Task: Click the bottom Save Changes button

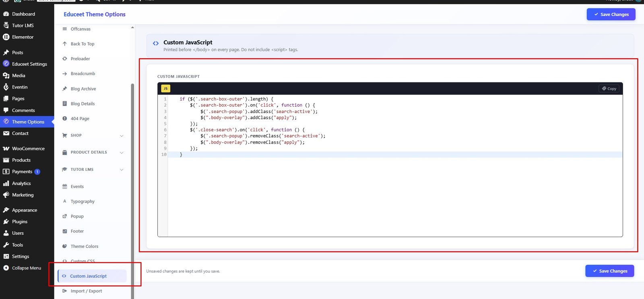Action: point(610,271)
